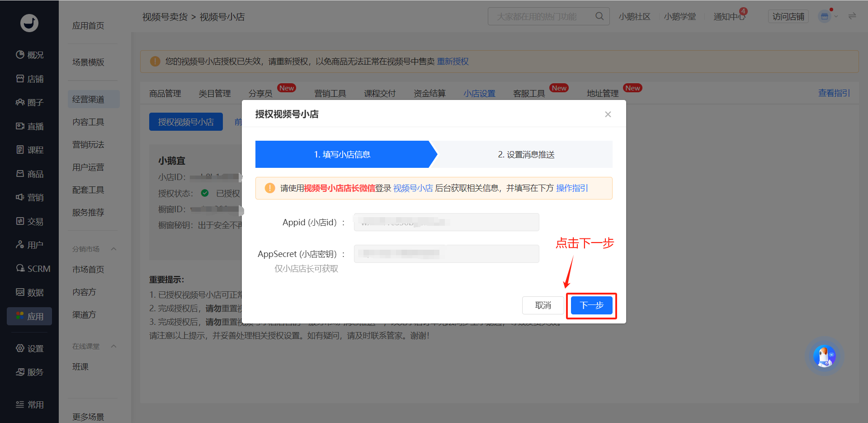Open 用户 in left sidebar
868x423 pixels.
click(x=29, y=245)
